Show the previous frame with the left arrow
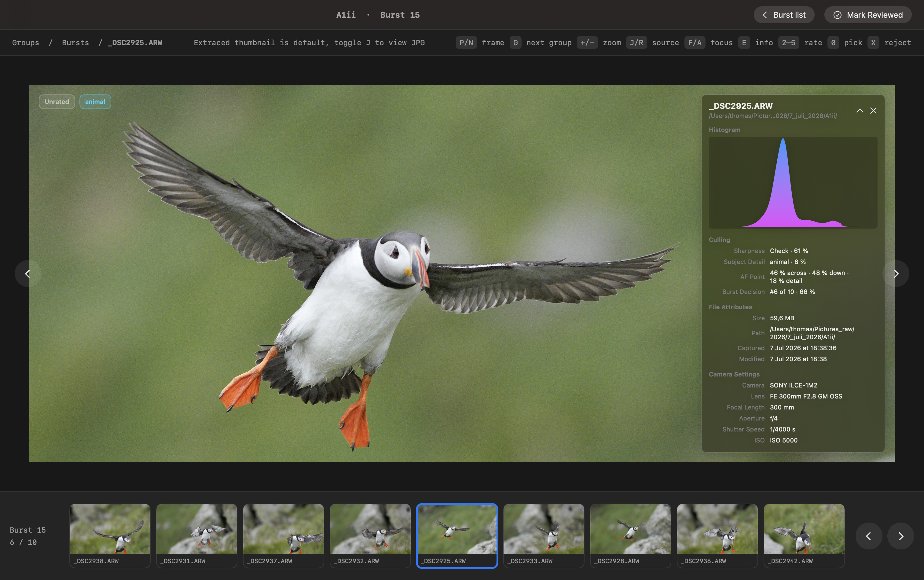 point(28,273)
